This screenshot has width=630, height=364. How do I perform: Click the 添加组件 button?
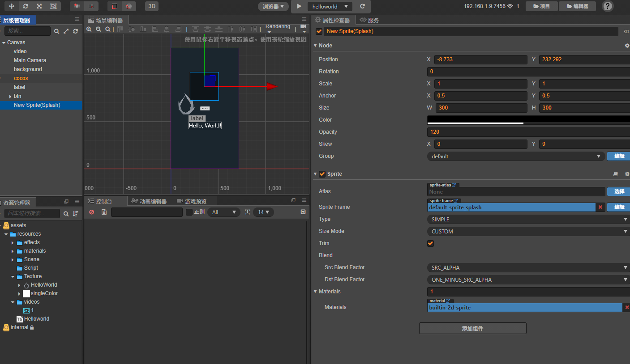pos(472,328)
